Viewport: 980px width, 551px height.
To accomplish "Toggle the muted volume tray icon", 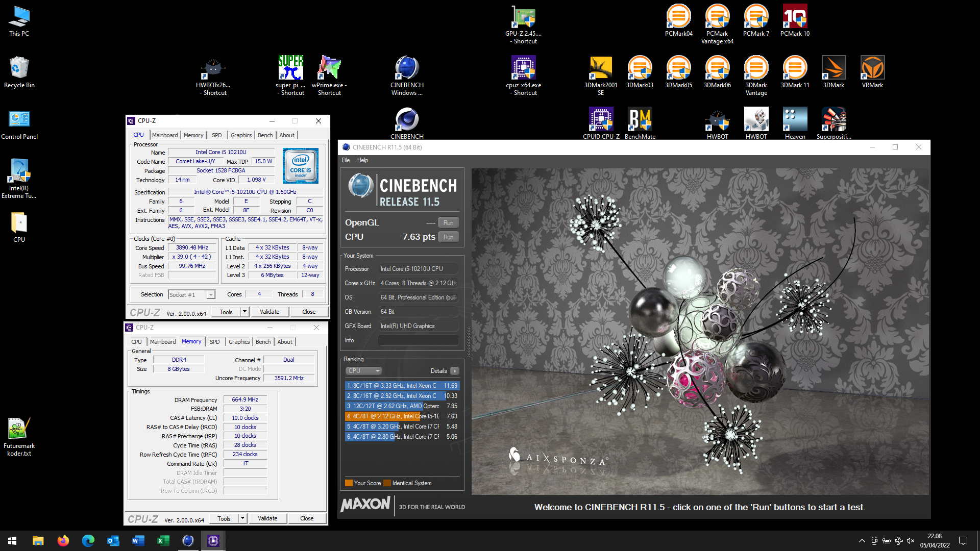I will [x=911, y=541].
